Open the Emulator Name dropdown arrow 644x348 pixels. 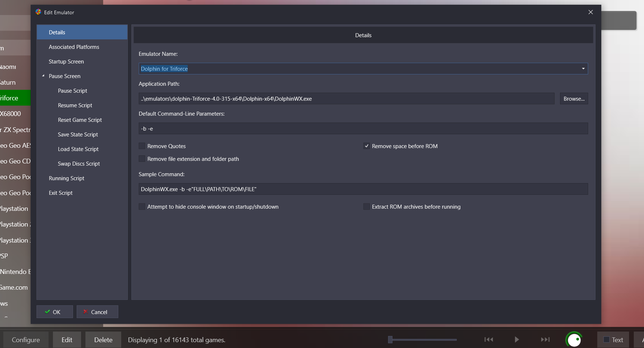(583, 69)
